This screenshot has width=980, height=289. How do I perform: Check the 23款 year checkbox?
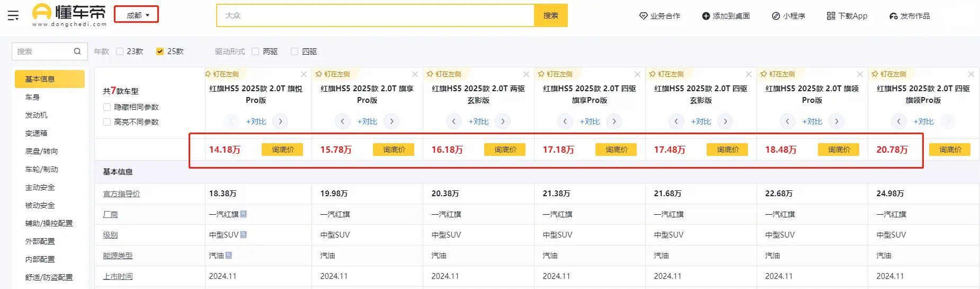pos(120,51)
